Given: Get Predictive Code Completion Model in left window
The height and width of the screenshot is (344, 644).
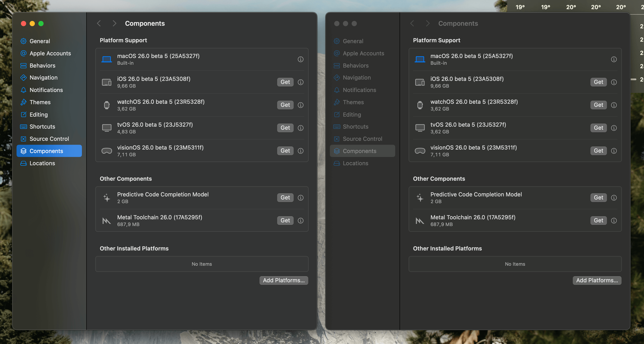Looking at the screenshot, I should pos(285,198).
